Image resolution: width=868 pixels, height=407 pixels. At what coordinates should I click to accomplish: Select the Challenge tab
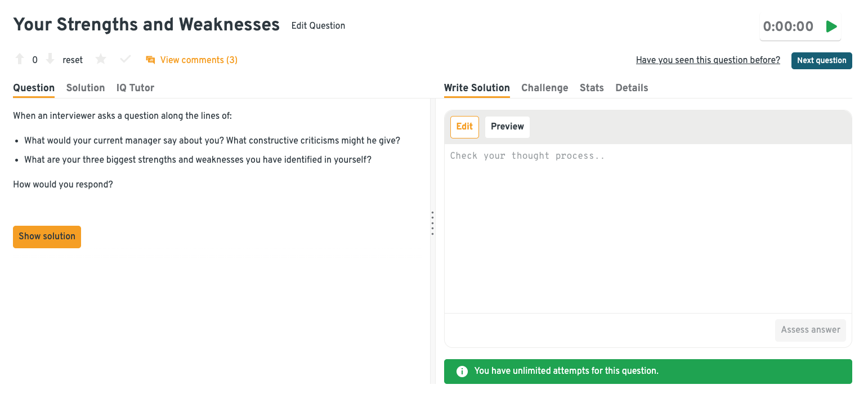tap(544, 88)
